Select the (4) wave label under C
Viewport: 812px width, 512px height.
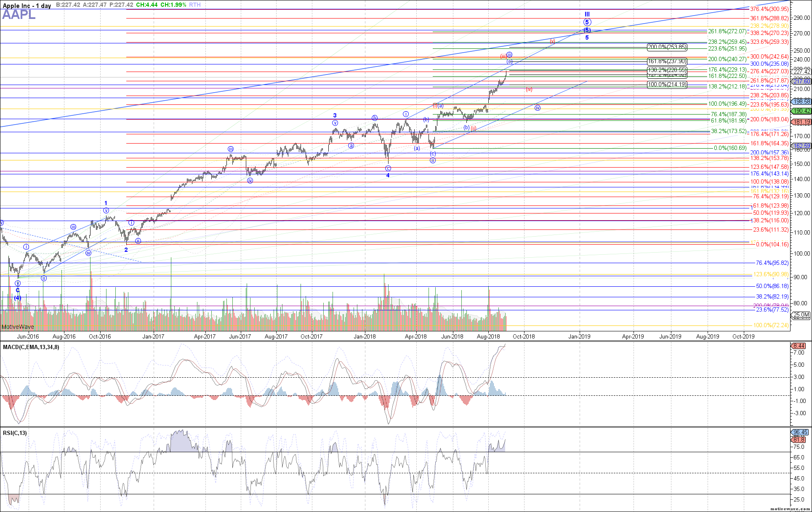point(18,298)
